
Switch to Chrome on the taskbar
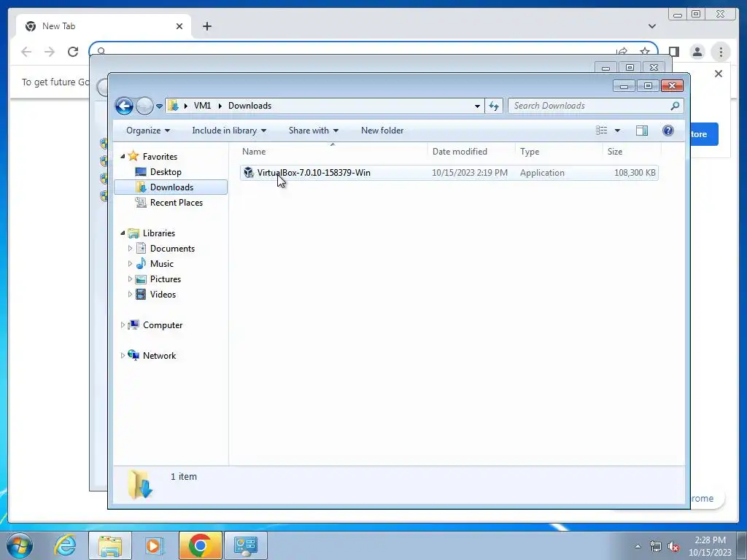click(200, 545)
